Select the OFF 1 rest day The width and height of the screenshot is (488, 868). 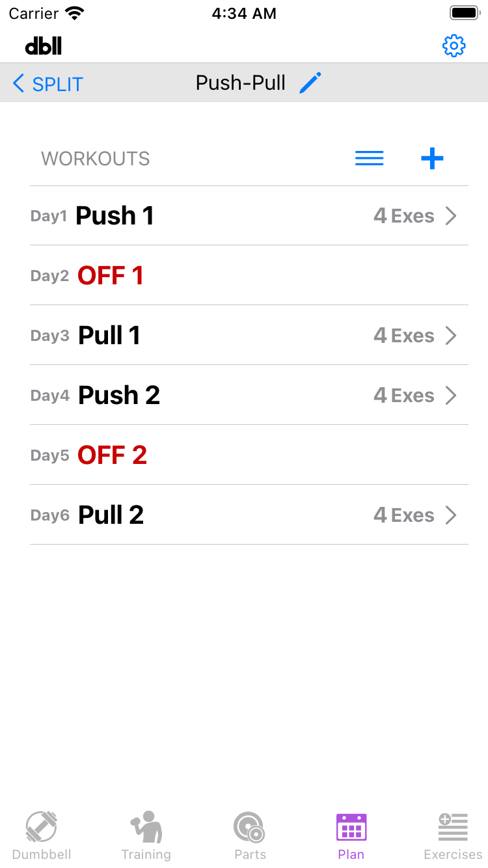[111, 276]
